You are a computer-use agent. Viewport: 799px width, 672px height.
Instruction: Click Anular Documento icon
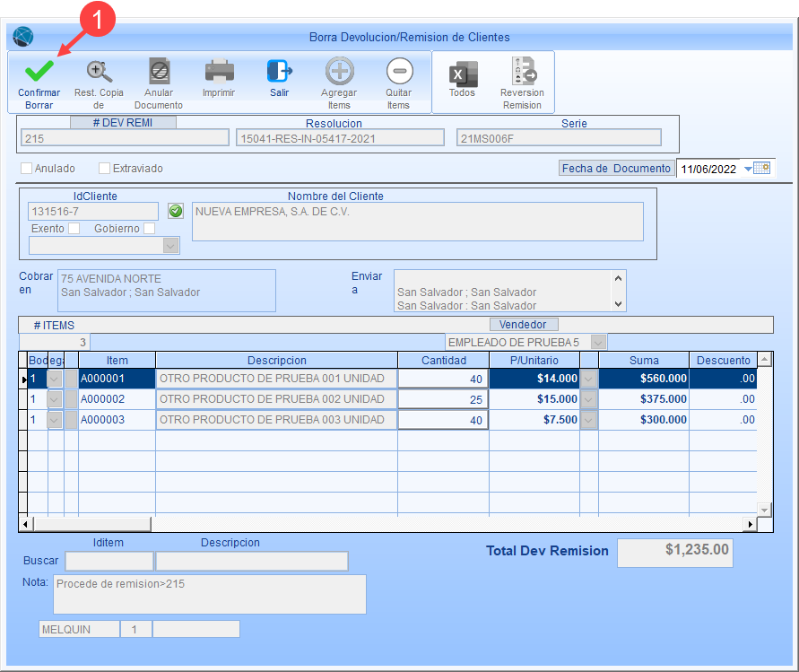[x=159, y=71]
